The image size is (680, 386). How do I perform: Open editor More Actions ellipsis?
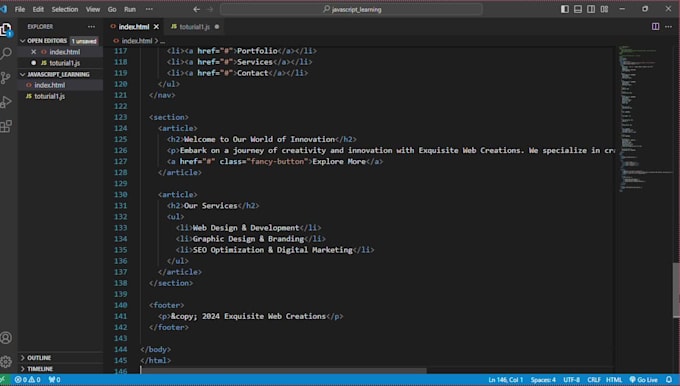[668, 26]
